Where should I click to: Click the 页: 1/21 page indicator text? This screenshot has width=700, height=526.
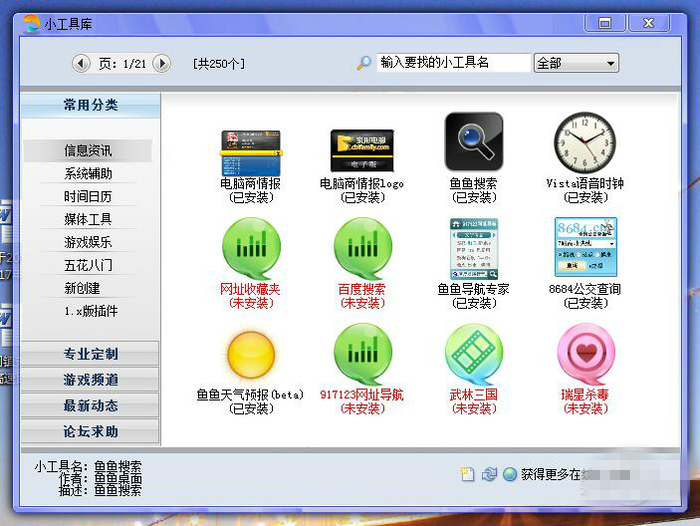122,64
